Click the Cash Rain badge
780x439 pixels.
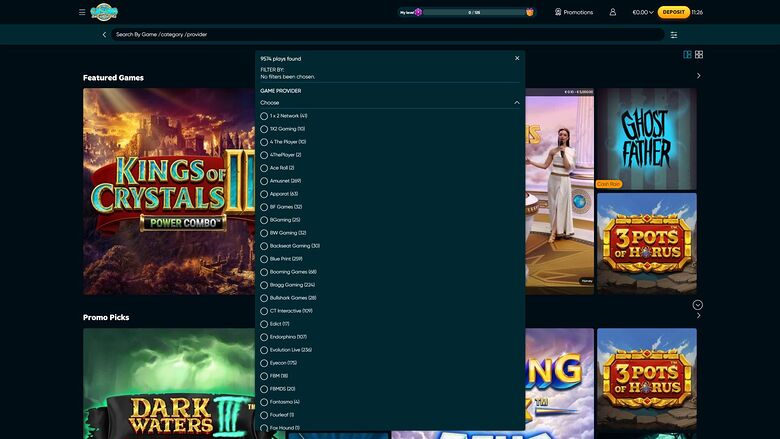609,184
